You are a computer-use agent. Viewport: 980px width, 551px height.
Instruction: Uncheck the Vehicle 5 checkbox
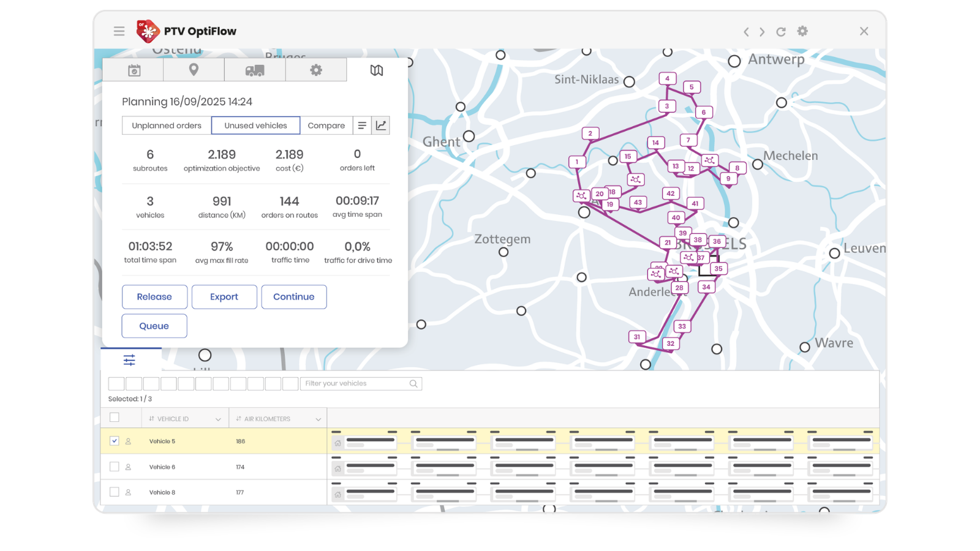tap(115, 441)
